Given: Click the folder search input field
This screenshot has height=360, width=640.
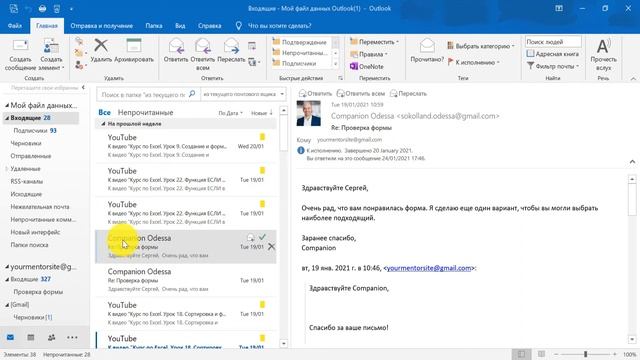Looking at the screenshot, I should tap(143, 94).
